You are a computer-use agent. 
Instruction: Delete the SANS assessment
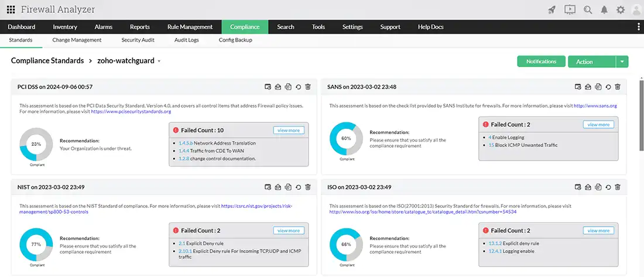(618, 87)
